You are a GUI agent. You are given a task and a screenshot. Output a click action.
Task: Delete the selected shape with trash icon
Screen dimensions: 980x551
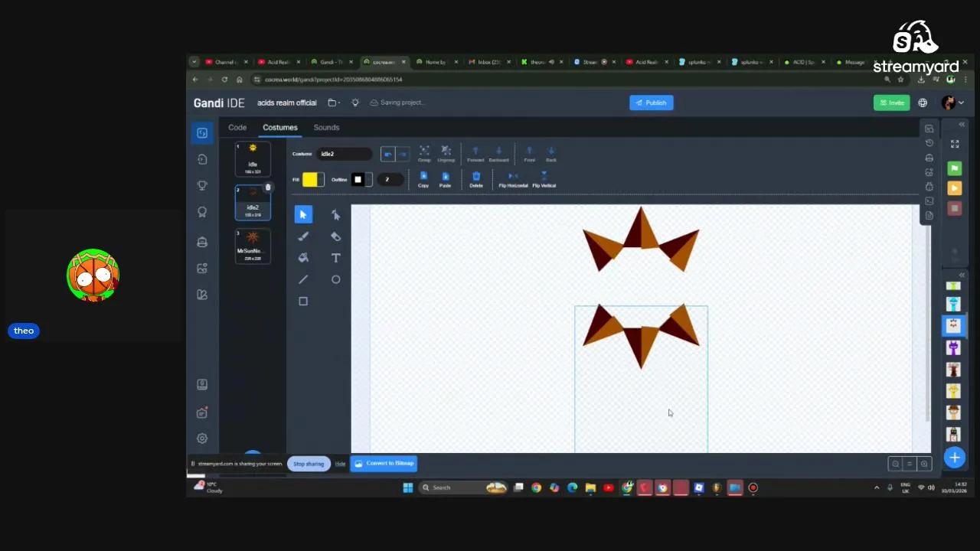(476, 180)
